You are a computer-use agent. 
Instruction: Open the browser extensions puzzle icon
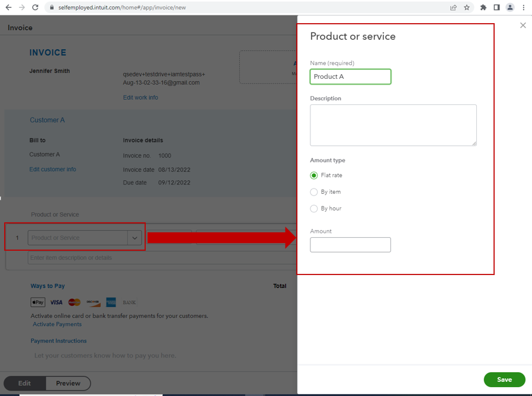coord(483,8)
